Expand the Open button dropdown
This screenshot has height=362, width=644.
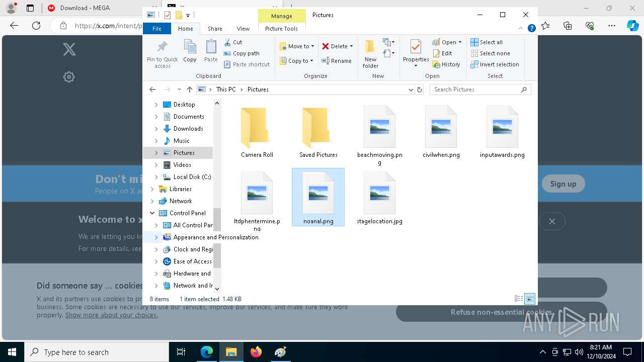tap(460, 42)
